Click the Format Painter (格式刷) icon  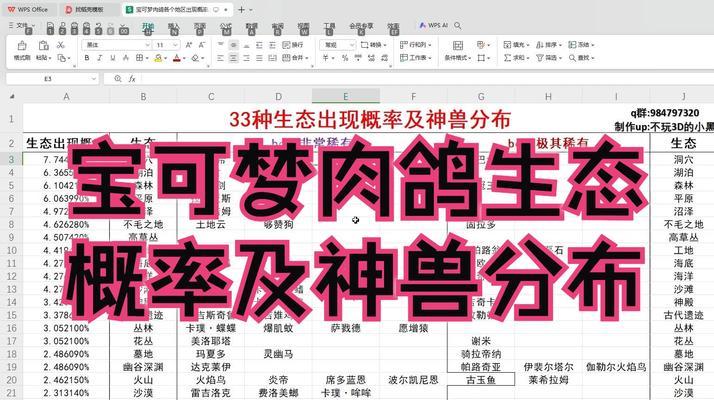coord(22,46)
